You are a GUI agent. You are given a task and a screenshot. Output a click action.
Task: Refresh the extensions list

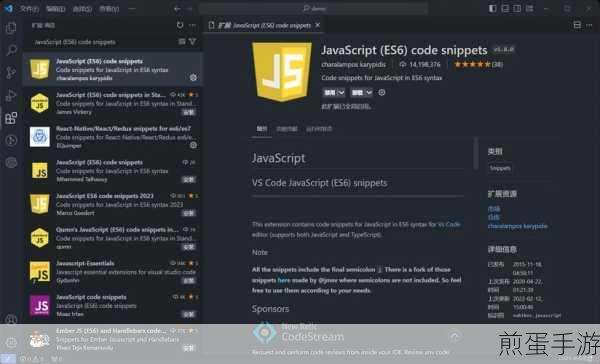[180, 25]
